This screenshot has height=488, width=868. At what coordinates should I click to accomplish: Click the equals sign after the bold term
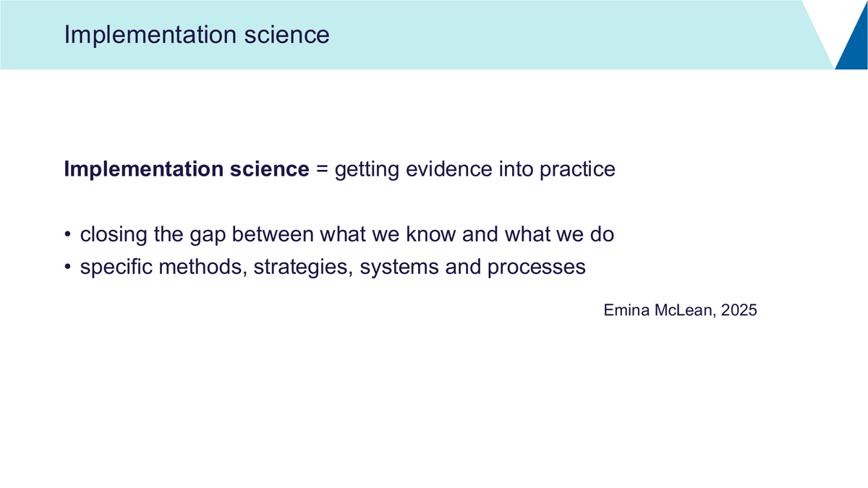pyautogui.click(x=322, y=171)
